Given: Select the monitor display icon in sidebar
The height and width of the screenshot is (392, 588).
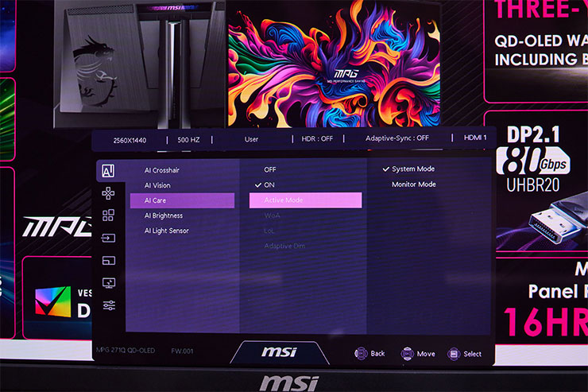Looking at the screenshot, I should [108, 282].
